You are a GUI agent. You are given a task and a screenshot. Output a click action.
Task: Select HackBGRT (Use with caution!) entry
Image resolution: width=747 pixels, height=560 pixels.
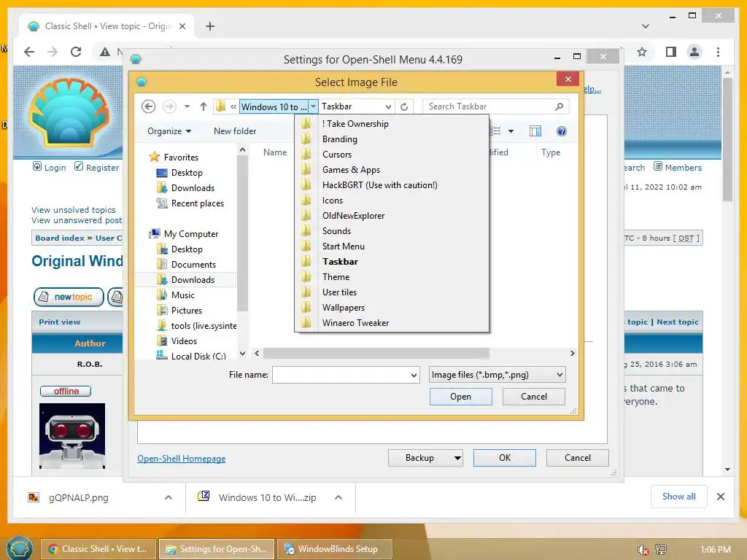click(379, 184)
